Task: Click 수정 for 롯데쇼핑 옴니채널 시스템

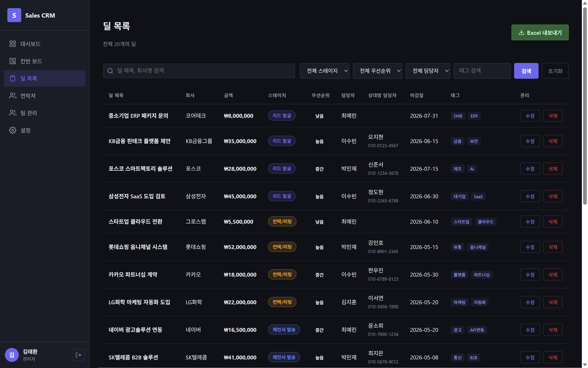Action: coord(530,247)
